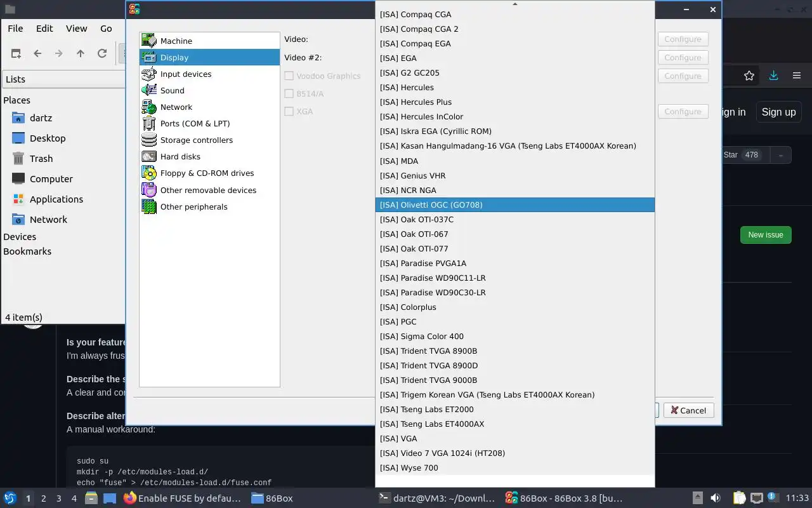Switch to dartz@VM3 terminal taskbar entry
The image size is (812, 508).
coord(436,498)
